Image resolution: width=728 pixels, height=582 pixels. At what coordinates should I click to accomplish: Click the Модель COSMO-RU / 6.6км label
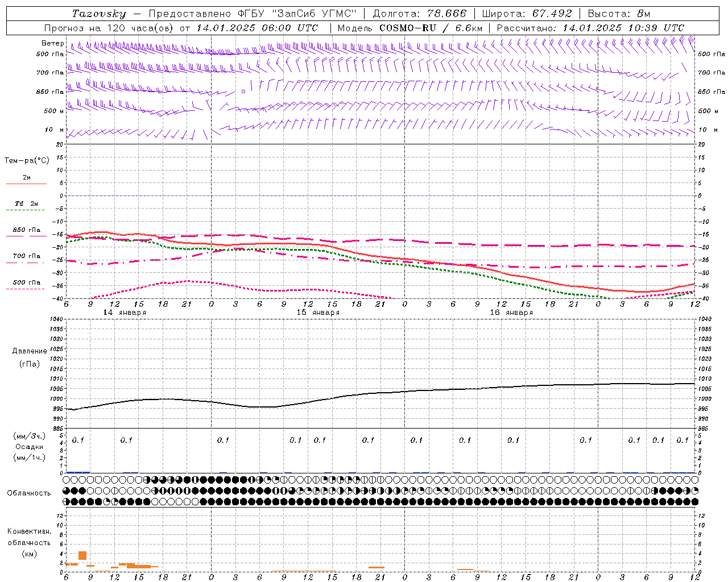[x=409, y=28]
